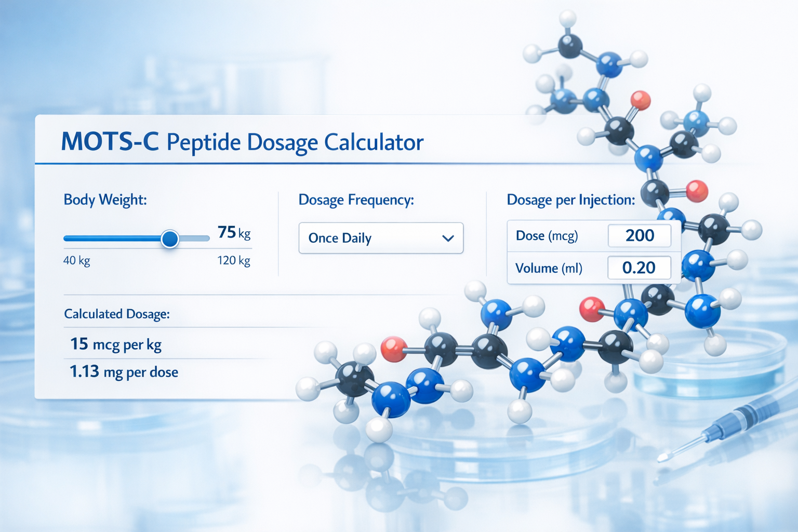Collapse the frequency options via the dropdown arrow

click(450, 238)
